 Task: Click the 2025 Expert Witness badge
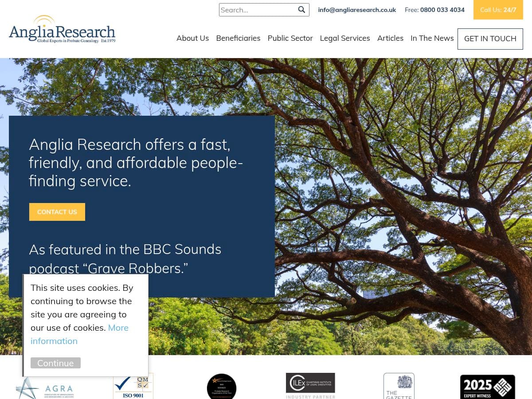[x=488, y=387]
